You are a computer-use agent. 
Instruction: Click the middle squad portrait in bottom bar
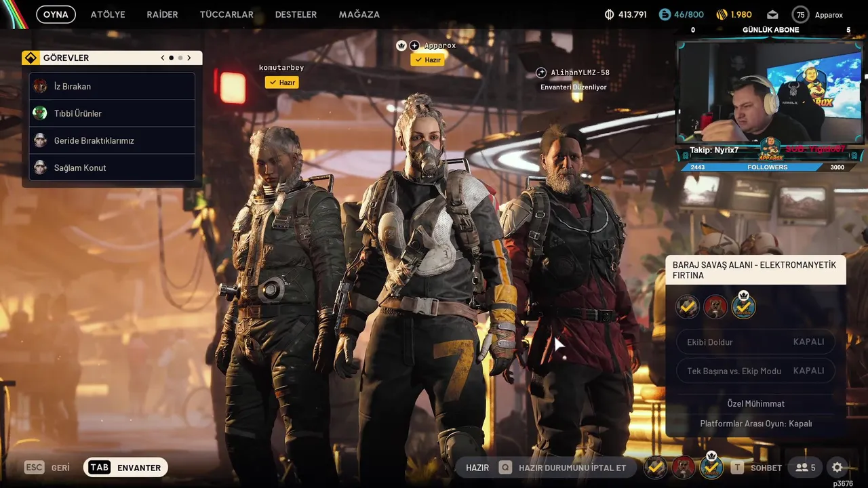click(x=684, y=468)
